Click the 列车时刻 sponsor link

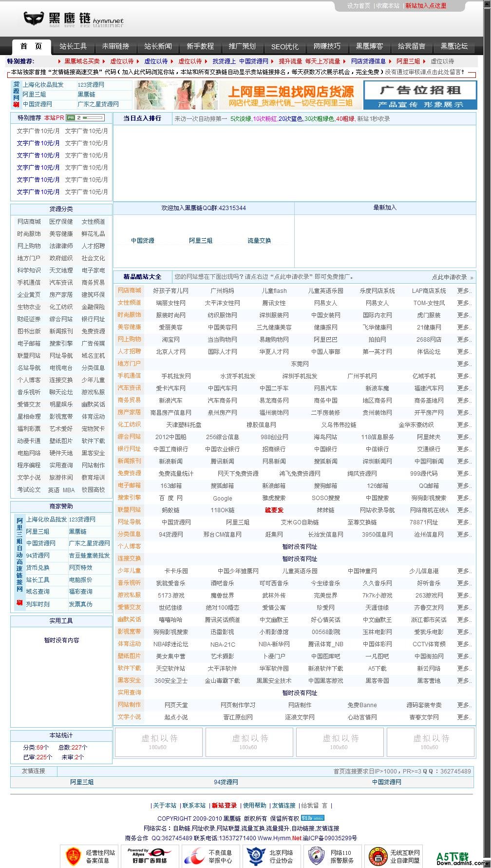38,604
